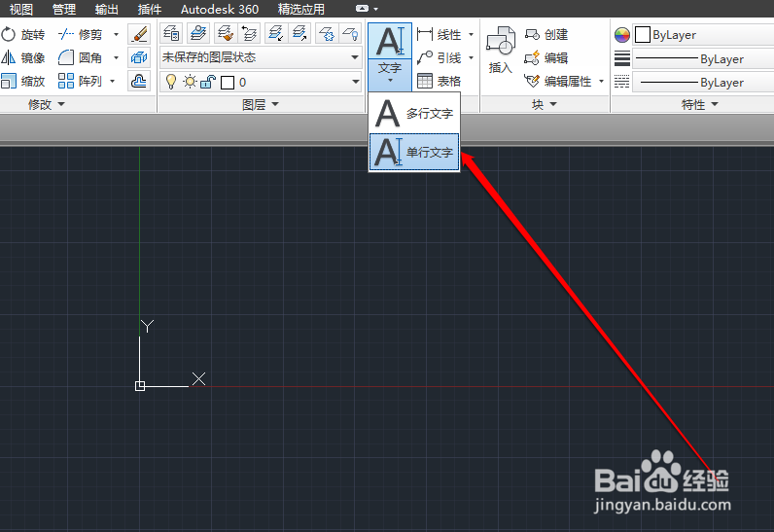Click the Layer Off lightbulb icon in top row
The image size is (774, 532).
(350, 34)
